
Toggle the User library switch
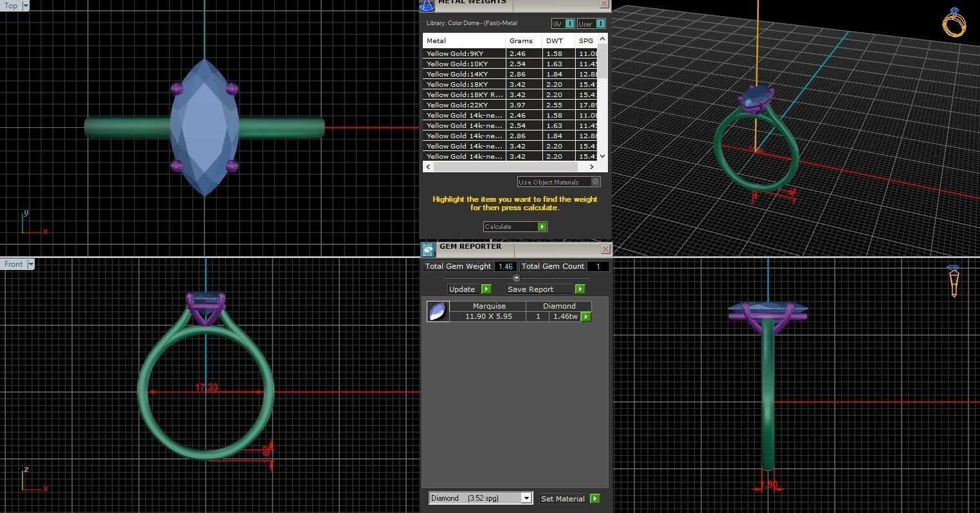pyautogui.click(x=591, y=24)
